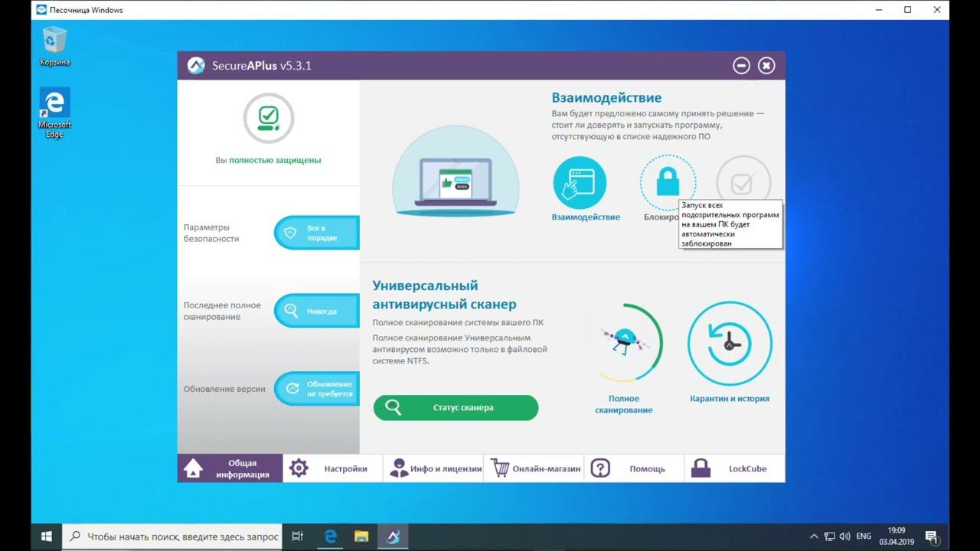Click the LockCube padlock icon
The image size is (980, 551).
pyautogui.click(x=701, y=468)
